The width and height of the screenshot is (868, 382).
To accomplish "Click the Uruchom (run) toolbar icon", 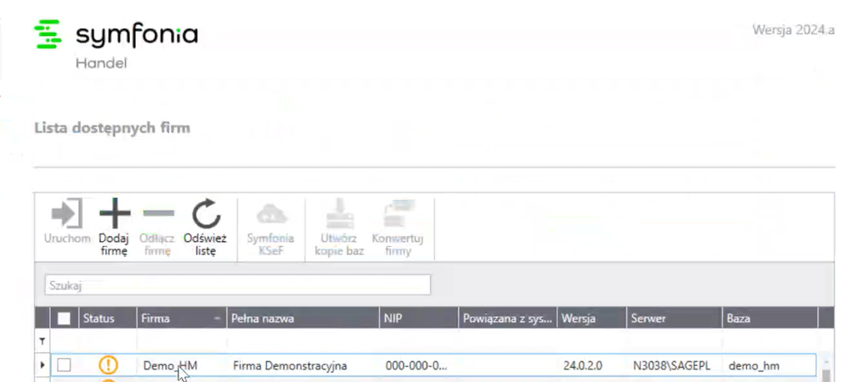I will point(67,215).
